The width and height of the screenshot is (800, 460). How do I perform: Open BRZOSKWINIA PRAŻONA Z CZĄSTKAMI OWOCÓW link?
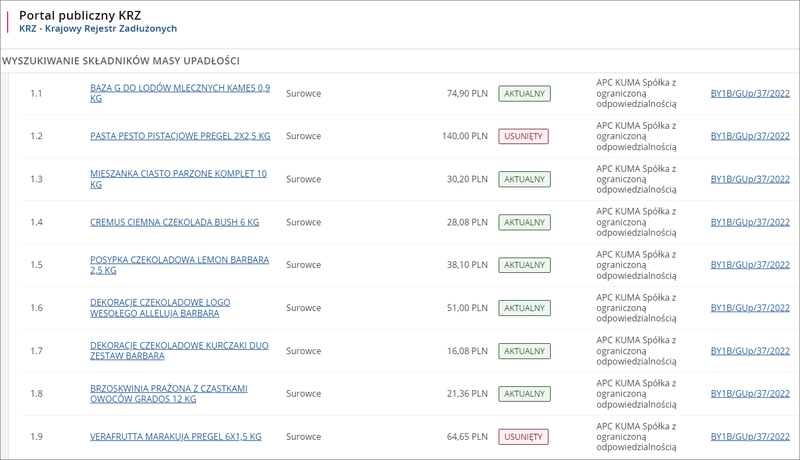(168, 388)
